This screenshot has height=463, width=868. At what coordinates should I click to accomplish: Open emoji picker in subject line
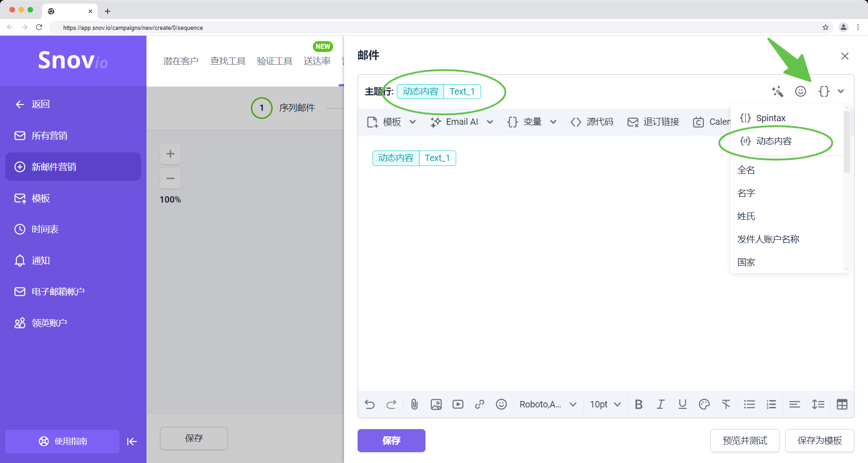pos(801,91)
